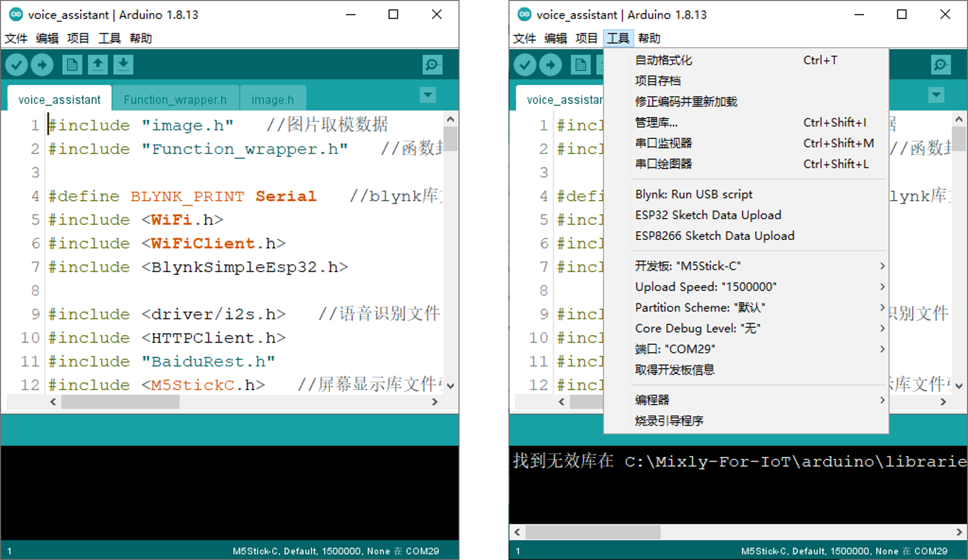Expand 开发板 "M5Stick-C" submenu

(746, 266)
